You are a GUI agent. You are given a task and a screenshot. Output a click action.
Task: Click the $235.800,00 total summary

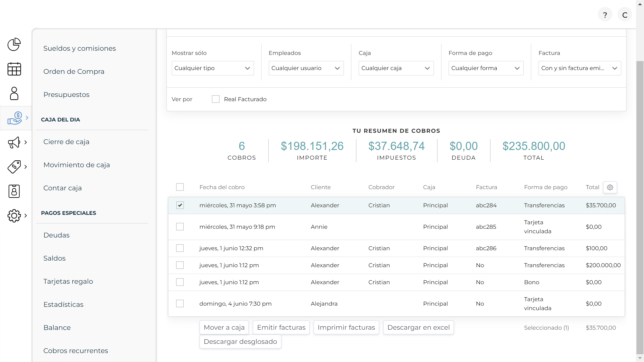(534, 146)
